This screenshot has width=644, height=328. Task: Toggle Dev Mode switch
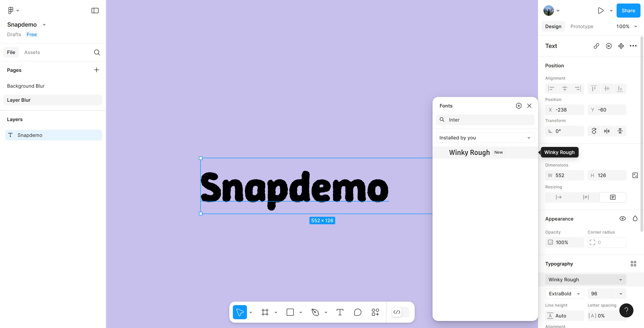(x=401, y=312)
